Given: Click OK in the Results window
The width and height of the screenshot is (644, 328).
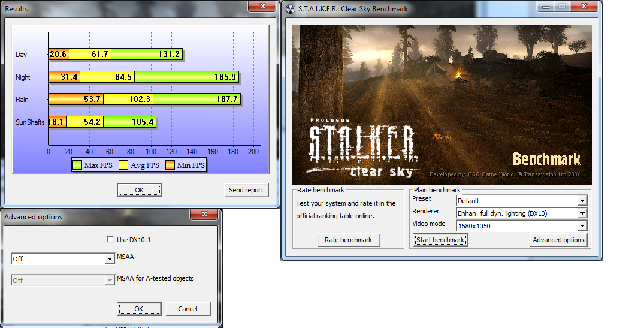Looking at the screenshot, I should pyautogui.click(x=139, y=190).
